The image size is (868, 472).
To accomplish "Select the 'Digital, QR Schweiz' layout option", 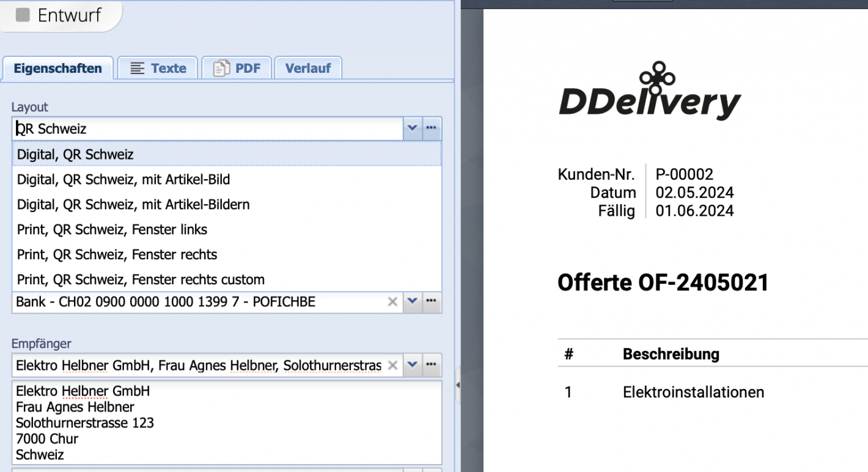I will pyautogui.click(x=75, y=154).
